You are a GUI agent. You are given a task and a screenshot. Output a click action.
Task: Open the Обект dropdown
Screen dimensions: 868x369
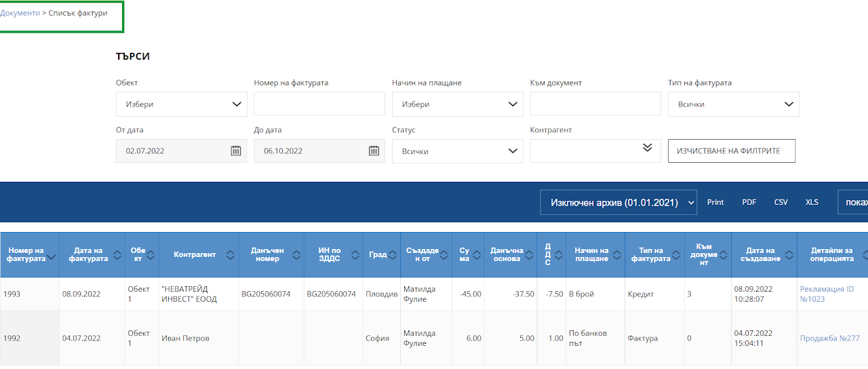point(181,104)
